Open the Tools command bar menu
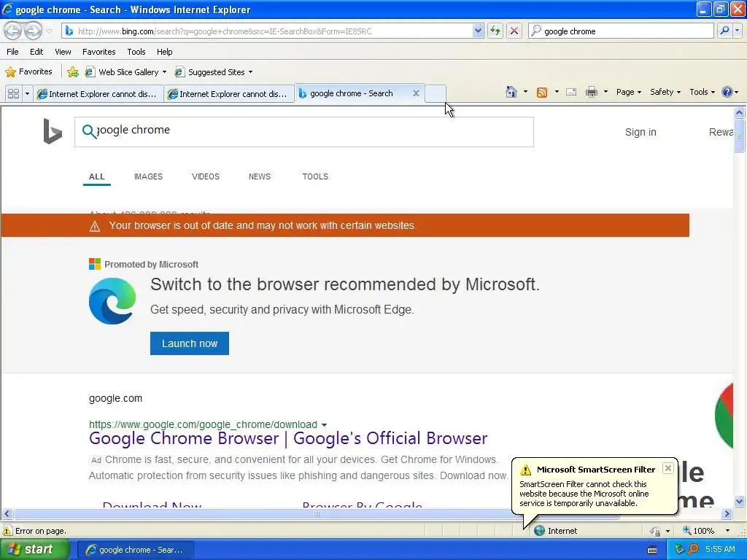The width and height of the screenshot is (747, 560). [x=702, y=92]
